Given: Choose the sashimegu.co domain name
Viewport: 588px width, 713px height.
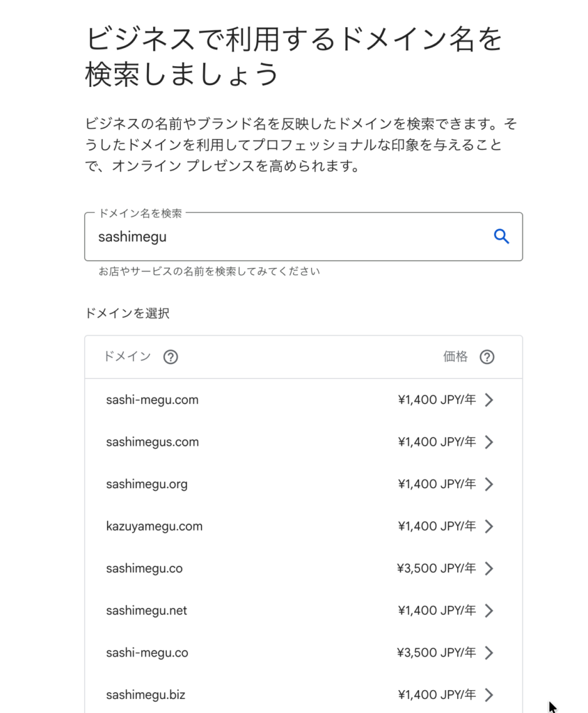Looking at the screenshot, I should (x=144, y=568).
